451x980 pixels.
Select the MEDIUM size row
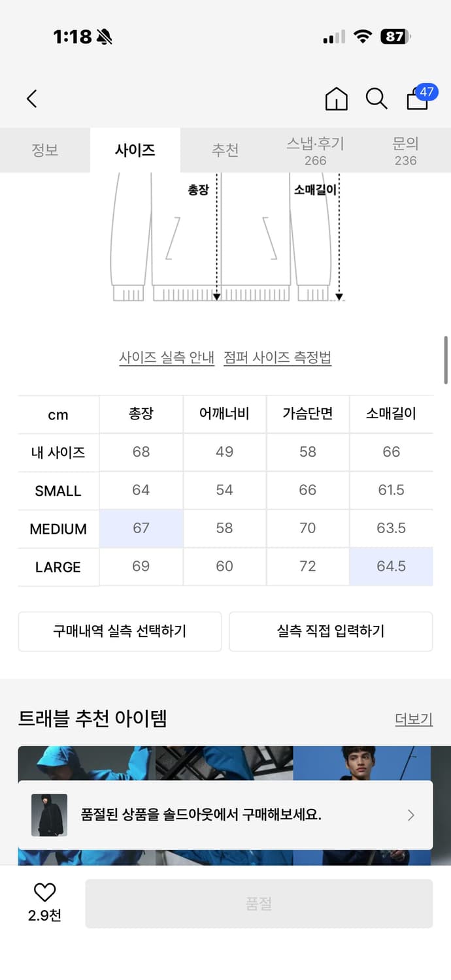pos(58,529)
